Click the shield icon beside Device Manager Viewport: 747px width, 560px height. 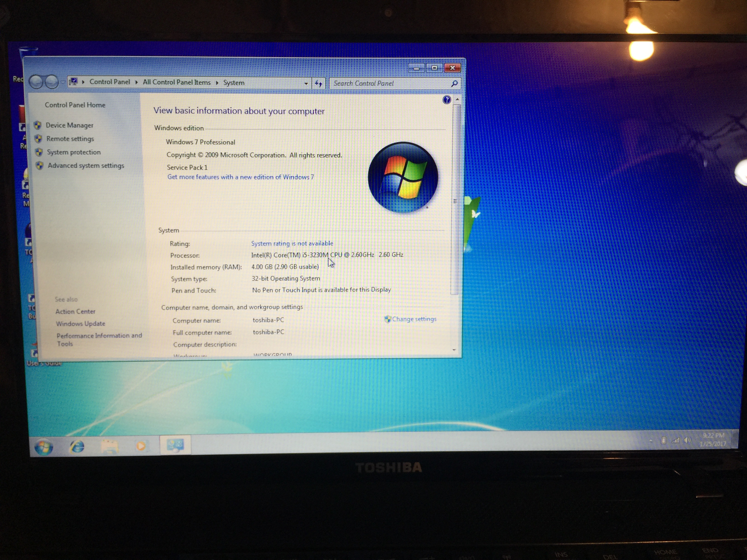38,125
